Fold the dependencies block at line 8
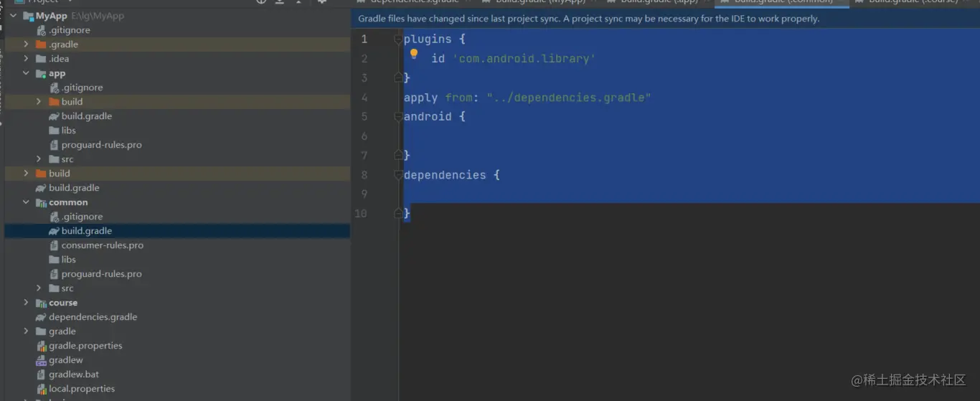The width and height of the screenshot is (980, 401). [398, 175]
